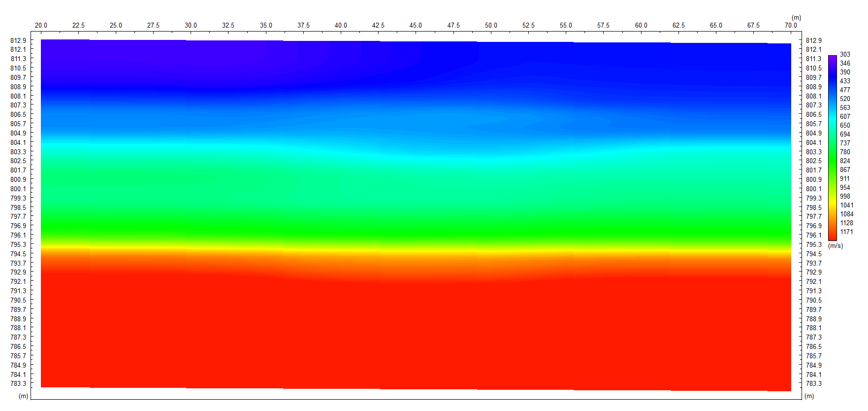Select the 1171 value in the velocity legend
868x411 pixels.
[846, 232]
